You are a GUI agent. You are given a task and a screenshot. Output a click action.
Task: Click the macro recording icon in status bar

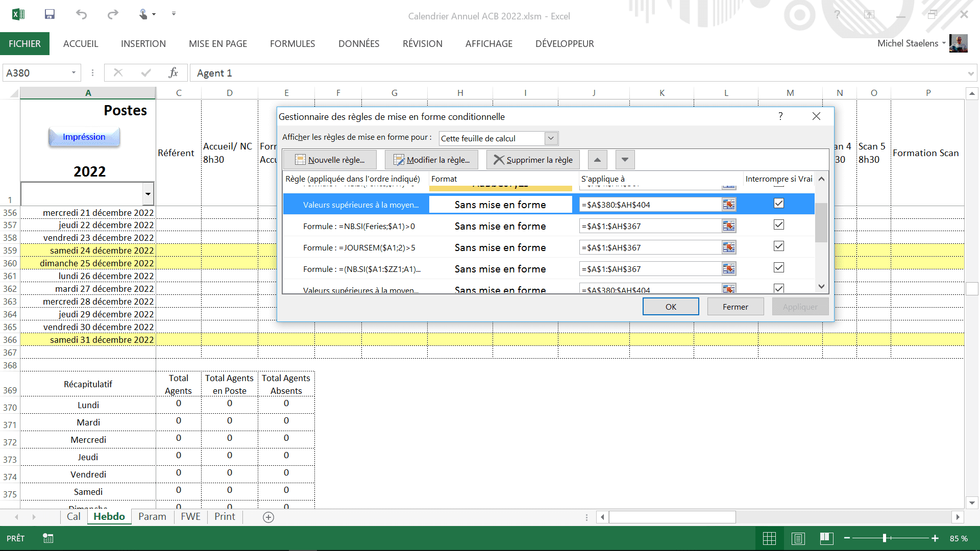click(48, 538)
